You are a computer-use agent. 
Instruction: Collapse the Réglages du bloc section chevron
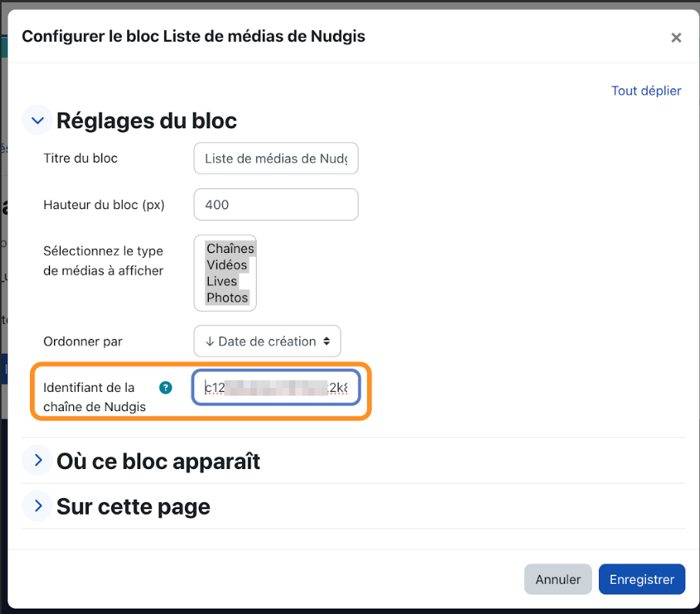[x=38, y=120]
